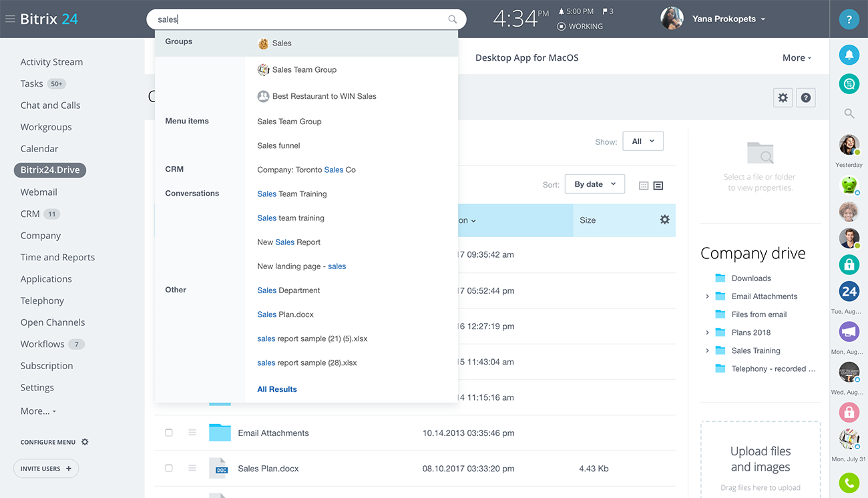Click the Configure Menu gear icon
Viewport: 868px width, 498px height.
pyautogui.click(x=85, y=442)
